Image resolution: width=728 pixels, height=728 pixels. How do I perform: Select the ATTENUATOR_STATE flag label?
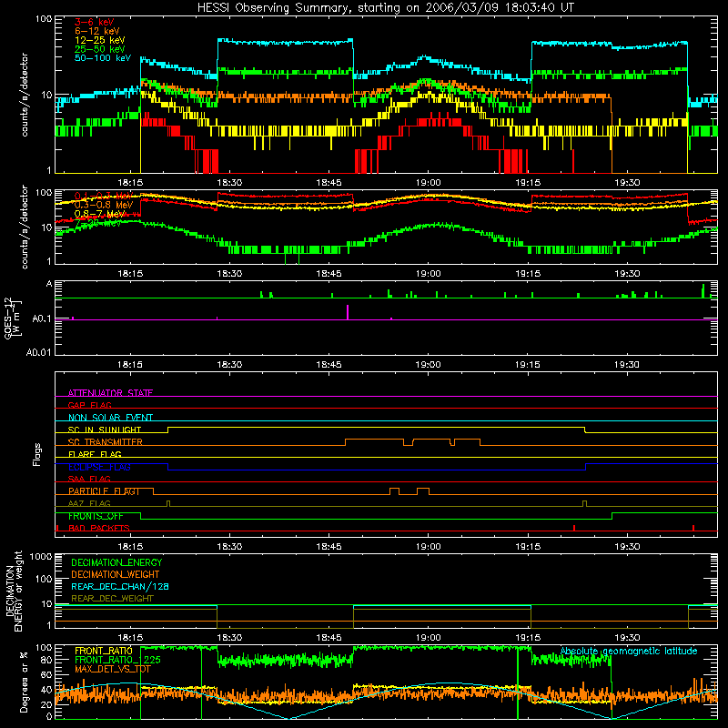point(110,393)
